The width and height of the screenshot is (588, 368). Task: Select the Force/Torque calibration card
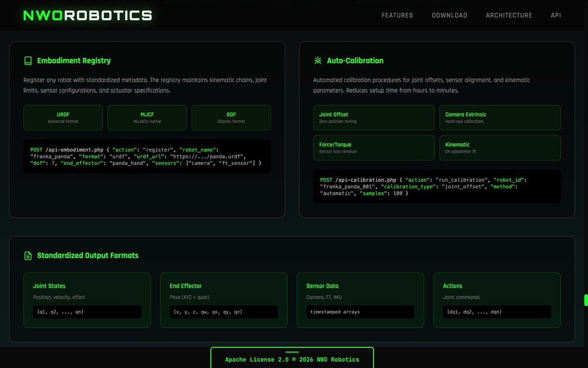(x=374, y=148)
